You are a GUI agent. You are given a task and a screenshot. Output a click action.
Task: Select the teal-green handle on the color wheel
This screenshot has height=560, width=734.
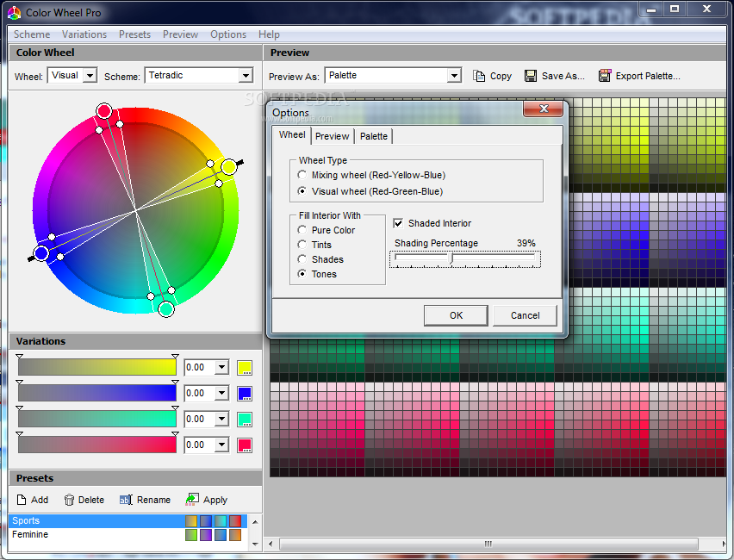[x=166, y=309]
